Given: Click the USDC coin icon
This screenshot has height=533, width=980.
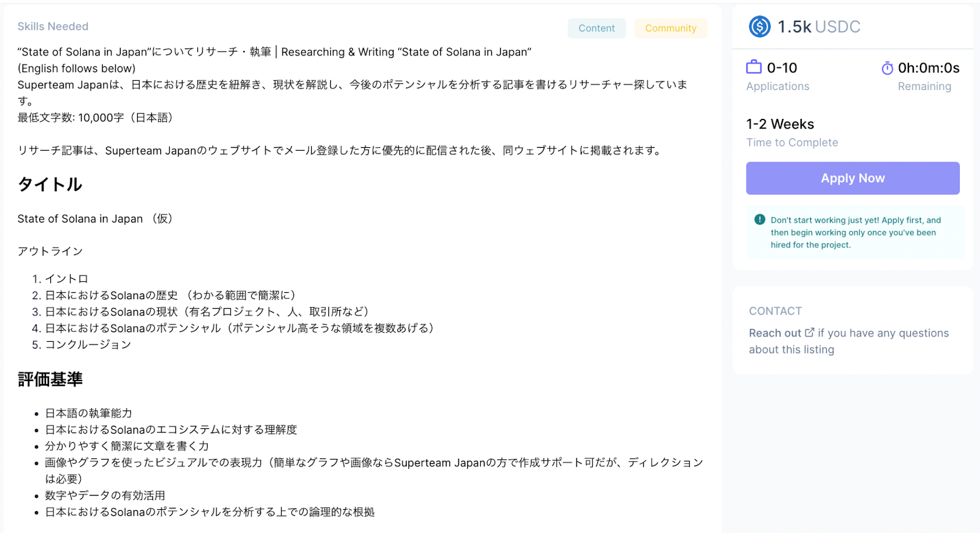Looking at the screenshot, I should pyautogui.click(x=759, y=26).
